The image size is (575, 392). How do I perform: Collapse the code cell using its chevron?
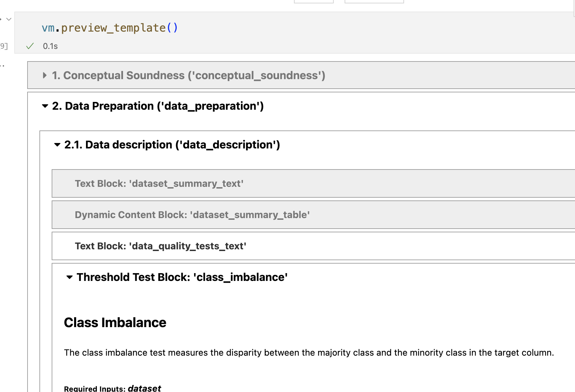pos(8,19)
